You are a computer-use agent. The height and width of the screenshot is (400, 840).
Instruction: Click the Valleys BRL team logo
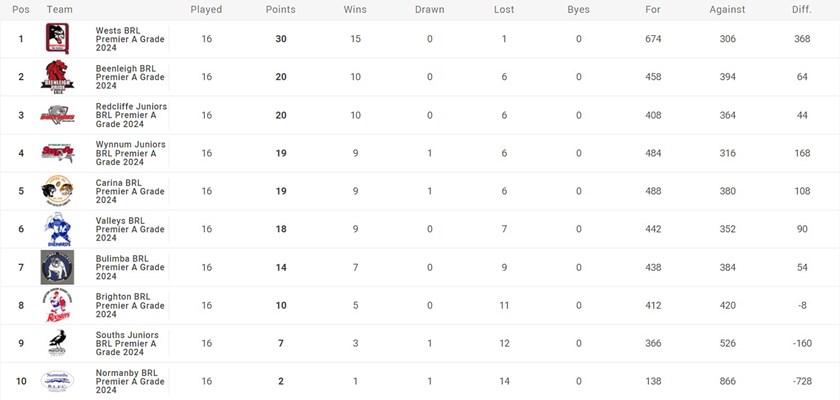click(57, 229)
